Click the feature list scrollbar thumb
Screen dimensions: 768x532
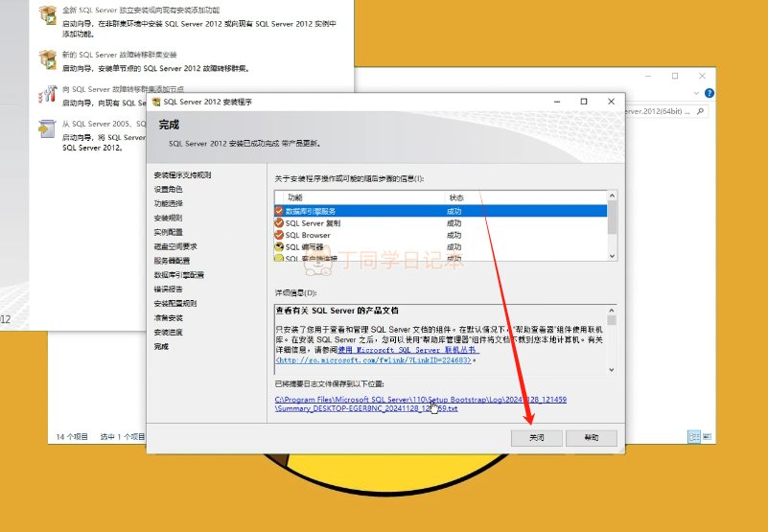coord(612,218)
